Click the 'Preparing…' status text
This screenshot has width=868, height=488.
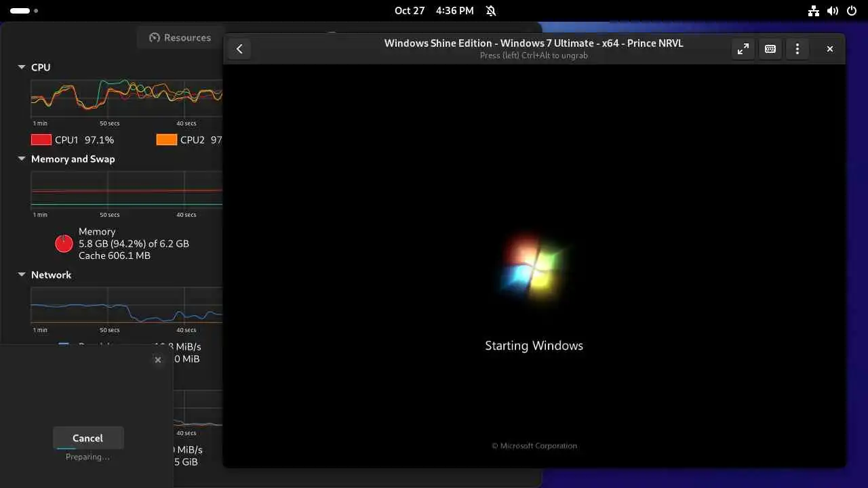(87, 457)
